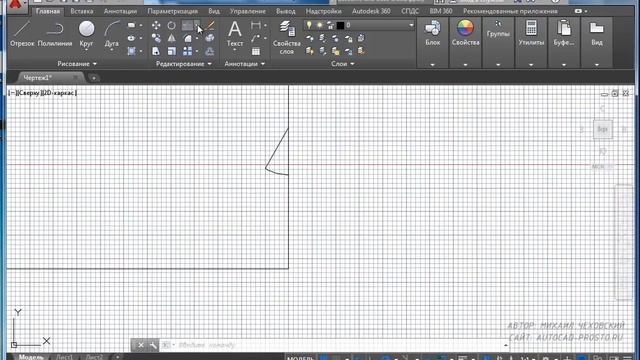
Task: Select the Круг circle tool
Action: pos(86,34)
